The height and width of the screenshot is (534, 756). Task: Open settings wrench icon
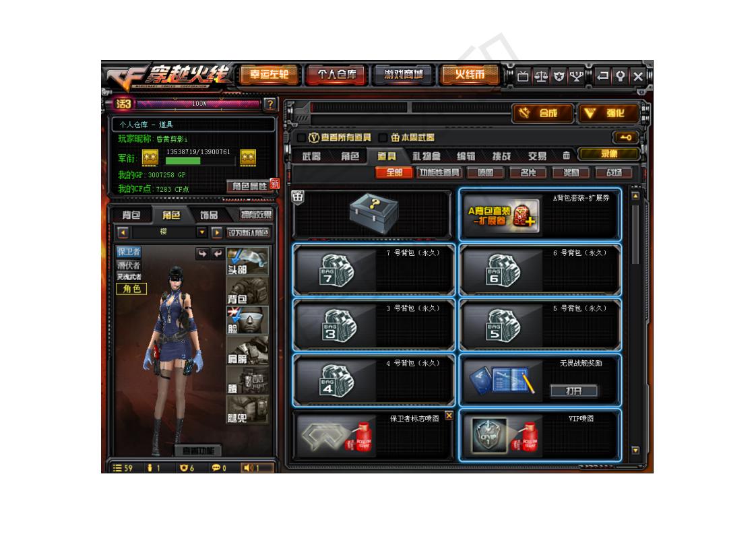point(621,75)
